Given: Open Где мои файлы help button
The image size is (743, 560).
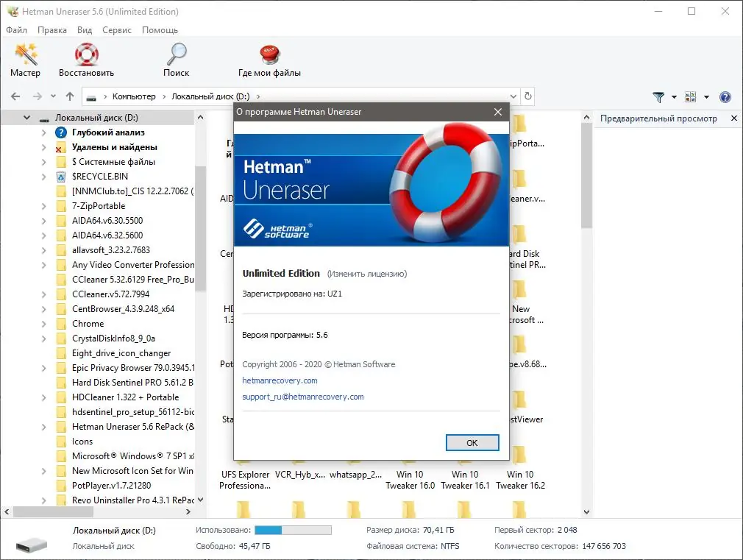Looking at the screenshot, I should [x=269, y=60].
